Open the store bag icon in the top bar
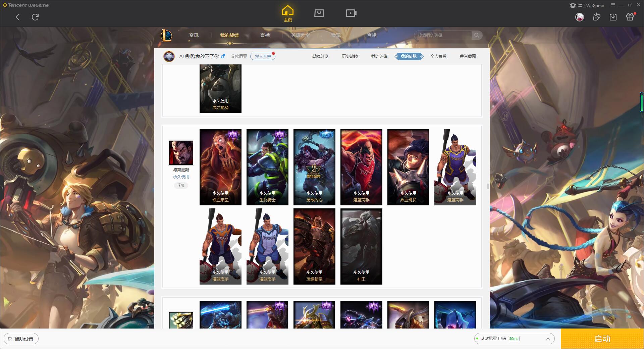The image size is (644, 349). pos(319,13)
